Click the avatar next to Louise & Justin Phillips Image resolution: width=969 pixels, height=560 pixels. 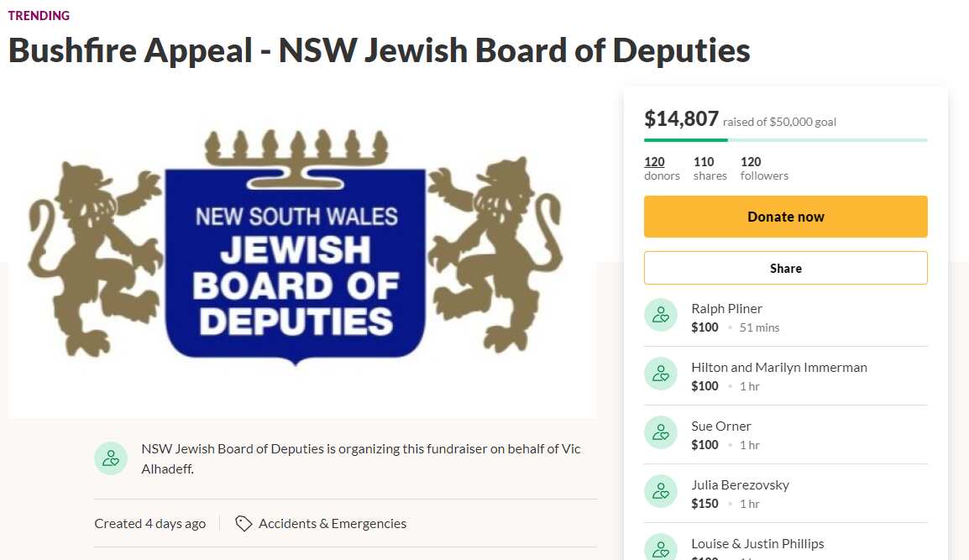click(661, 547)
